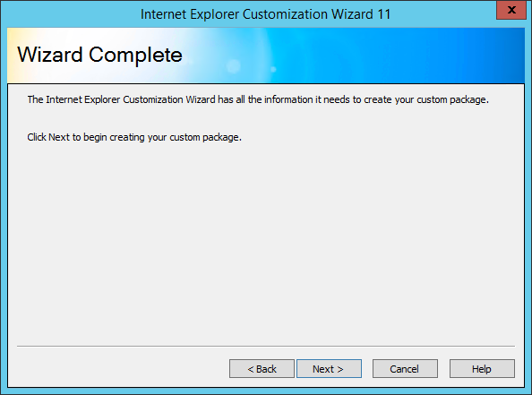
Task: Close the wizard with the red X
Action: click(511, 10)
